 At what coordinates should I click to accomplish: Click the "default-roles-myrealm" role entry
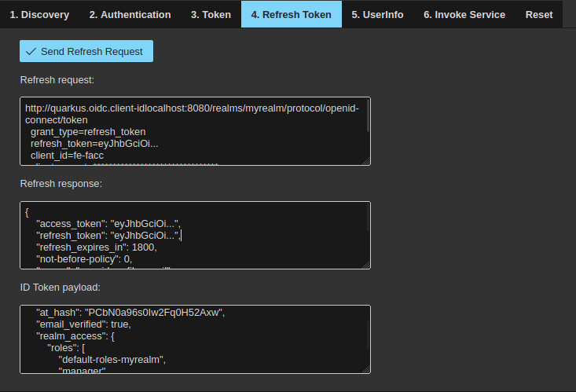tap(113, 360)
